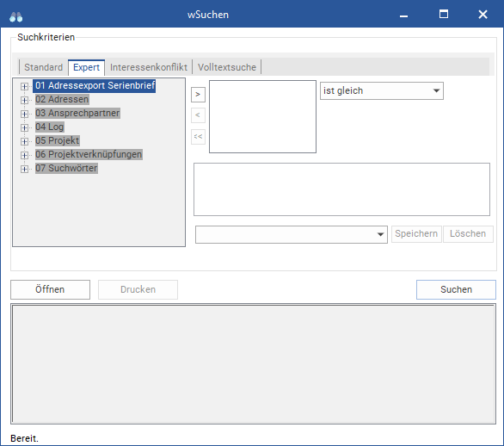Click the remove all "<<" arrow button

[x=198, y=137]
